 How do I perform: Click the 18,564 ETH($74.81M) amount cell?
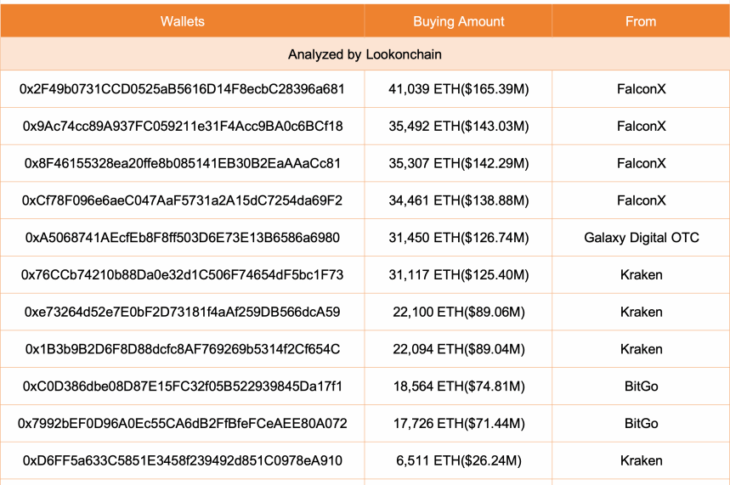pos(459,386)
